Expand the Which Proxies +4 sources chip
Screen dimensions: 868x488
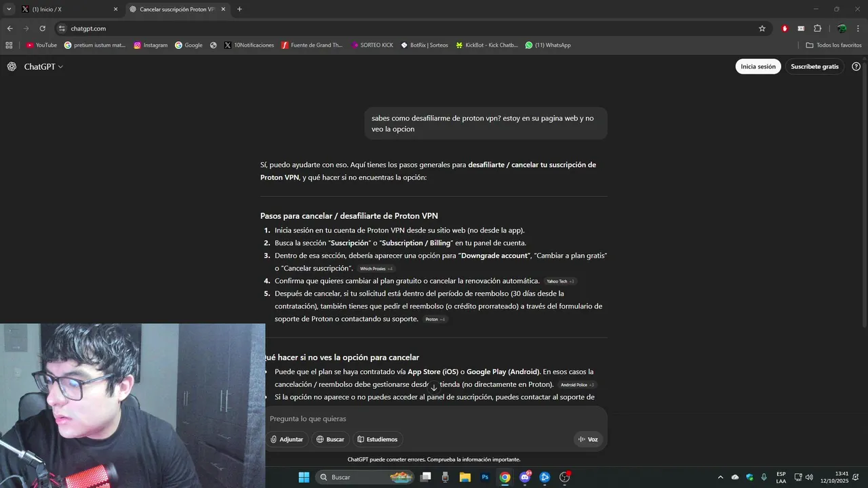coord(376,269)
